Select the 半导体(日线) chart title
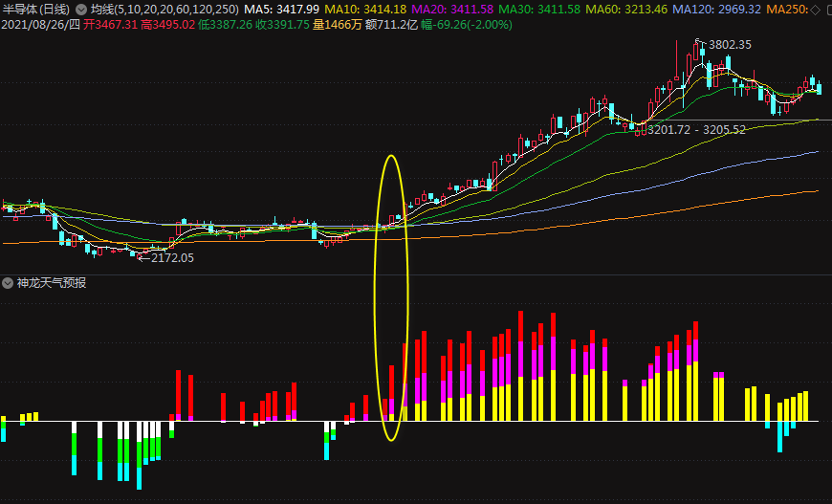 pyautogui.click(x=36, y=10)
